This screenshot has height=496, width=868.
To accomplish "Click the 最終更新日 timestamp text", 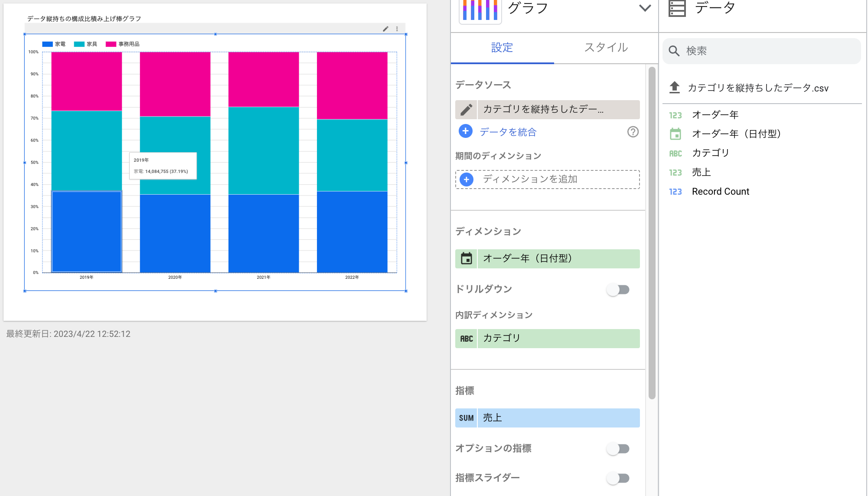I will [68, 334].
